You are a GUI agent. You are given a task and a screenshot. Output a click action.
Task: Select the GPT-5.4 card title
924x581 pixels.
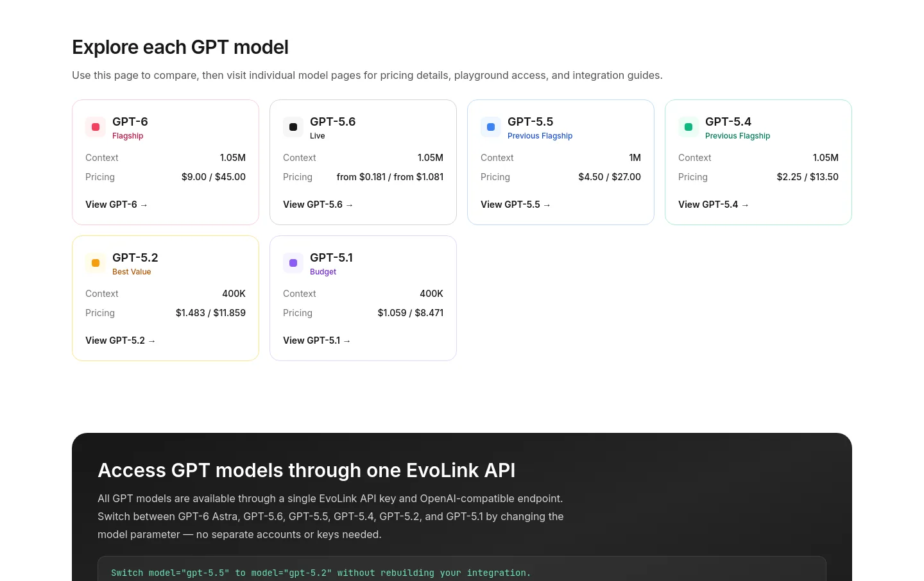[x=728, y=122]
